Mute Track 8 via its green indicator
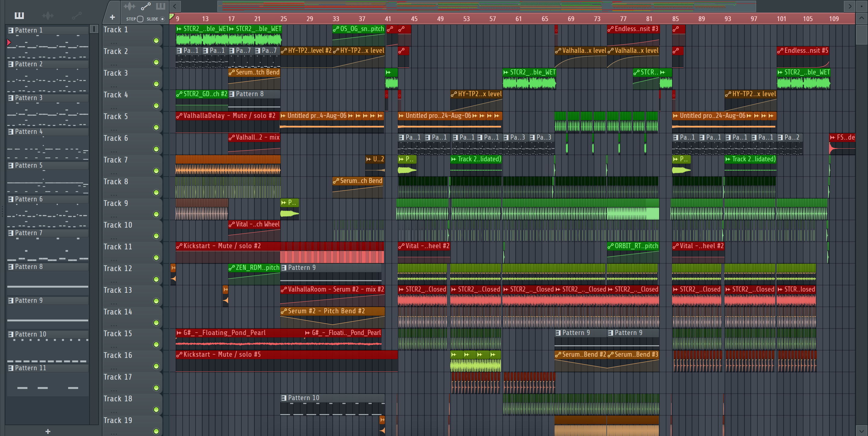 click(x=156, y=193)
